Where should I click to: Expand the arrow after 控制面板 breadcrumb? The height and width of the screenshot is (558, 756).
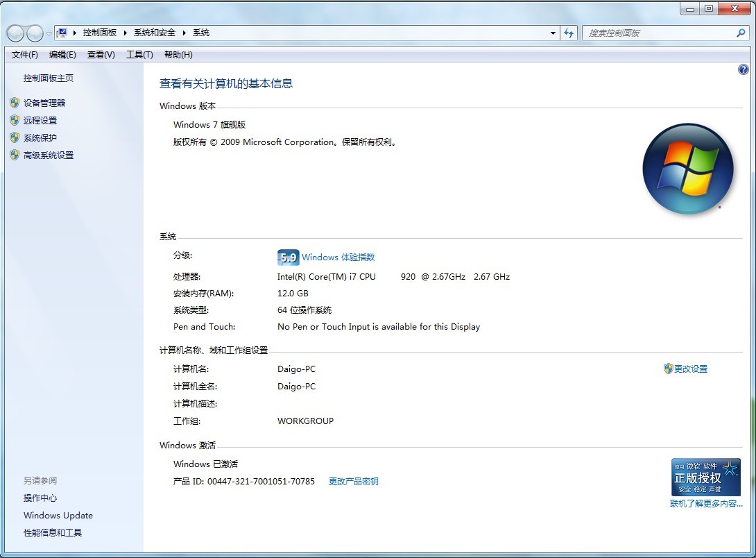(x=126, y=33)
